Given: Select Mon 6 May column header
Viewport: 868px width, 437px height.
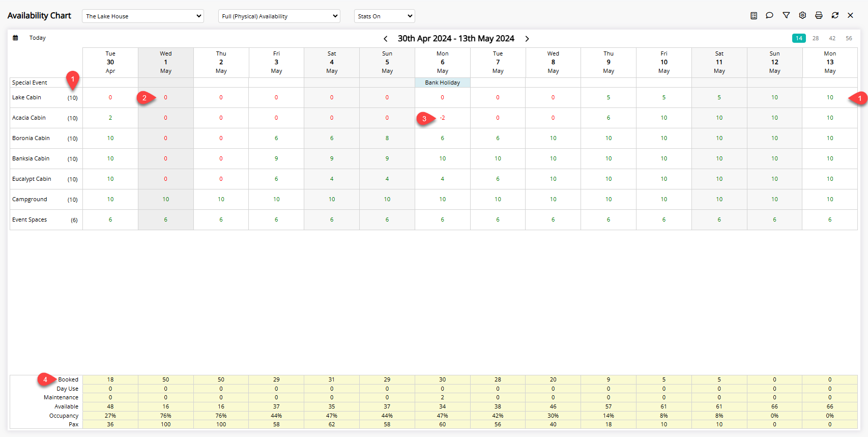Looking at the screenshot, I should click(443, 62).
